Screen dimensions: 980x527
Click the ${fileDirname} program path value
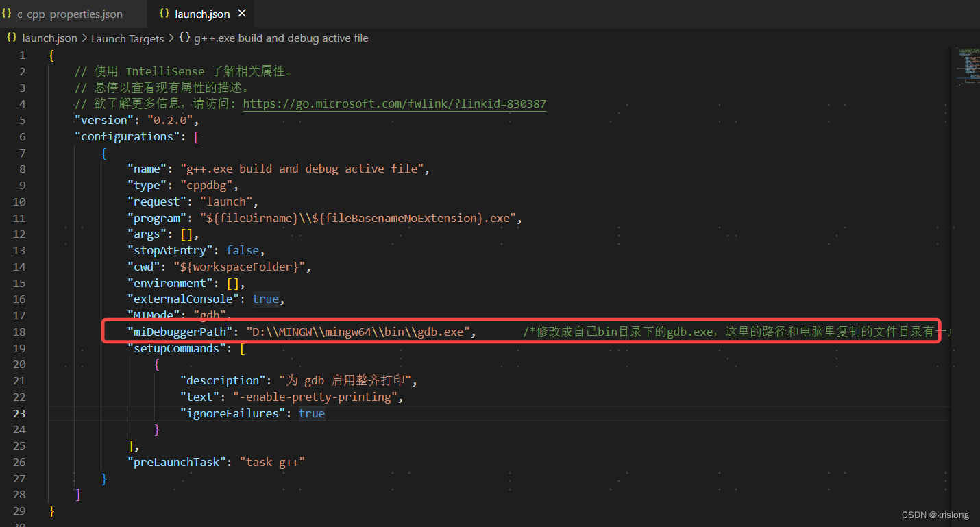click(358, 218)
